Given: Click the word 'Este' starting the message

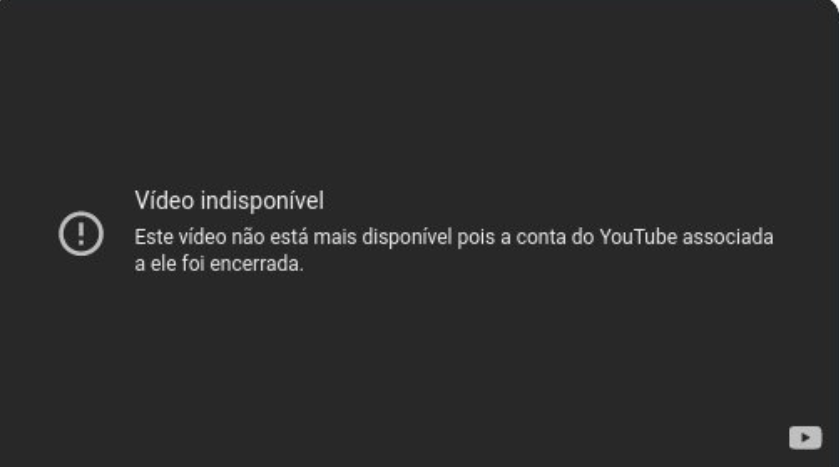Looking at the screenshot, I should 154,237.
